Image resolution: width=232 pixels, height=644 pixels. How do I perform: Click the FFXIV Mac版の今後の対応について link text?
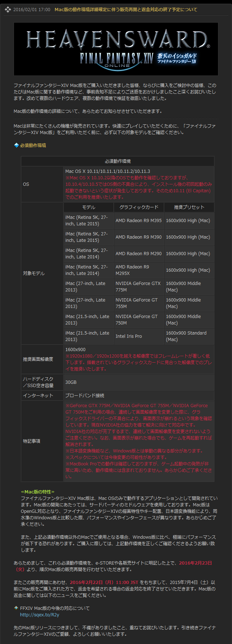pos(55,608)
